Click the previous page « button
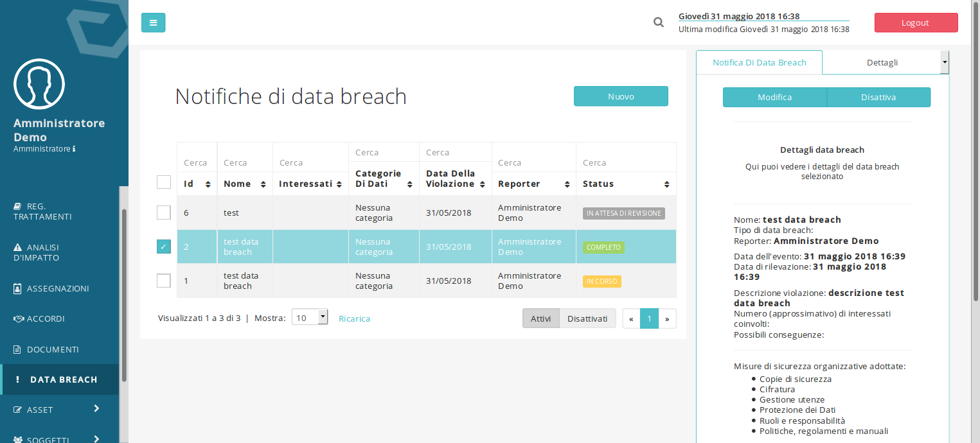 [631, 318]
